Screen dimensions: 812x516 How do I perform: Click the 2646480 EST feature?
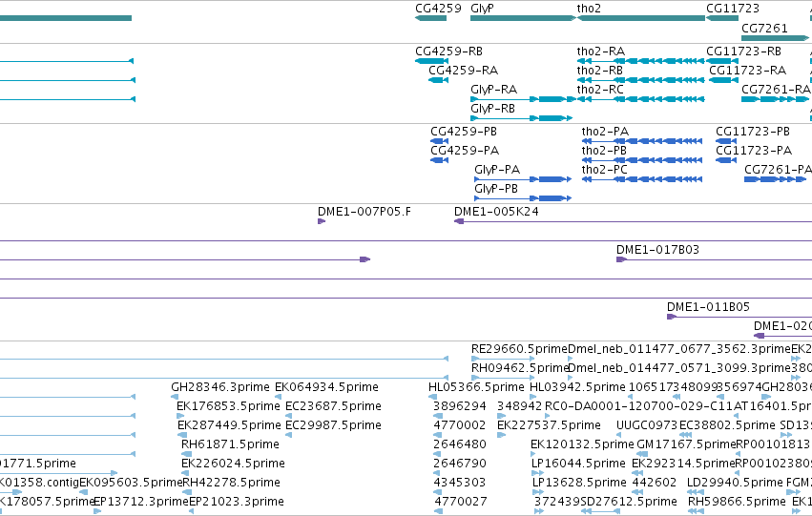[x=437, y=454]
